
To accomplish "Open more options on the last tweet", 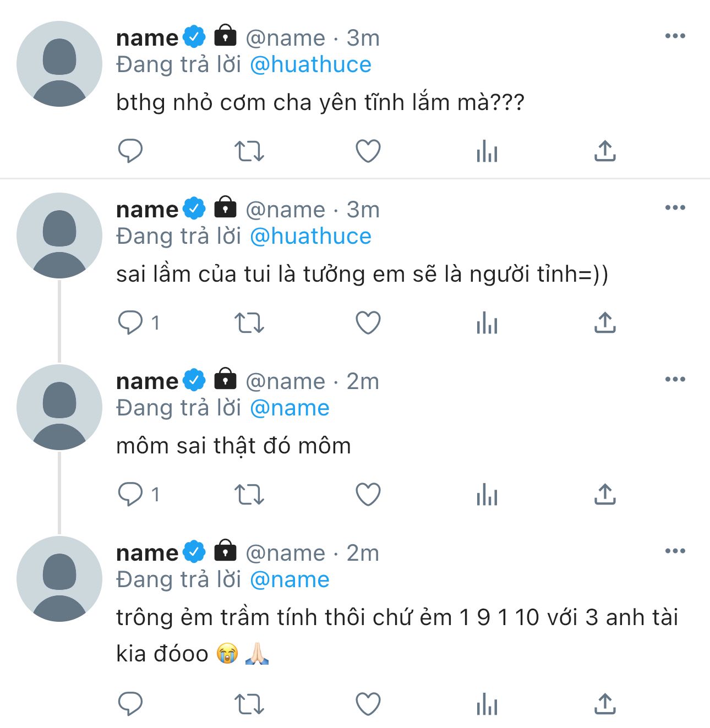I will (x=675, y=551).
